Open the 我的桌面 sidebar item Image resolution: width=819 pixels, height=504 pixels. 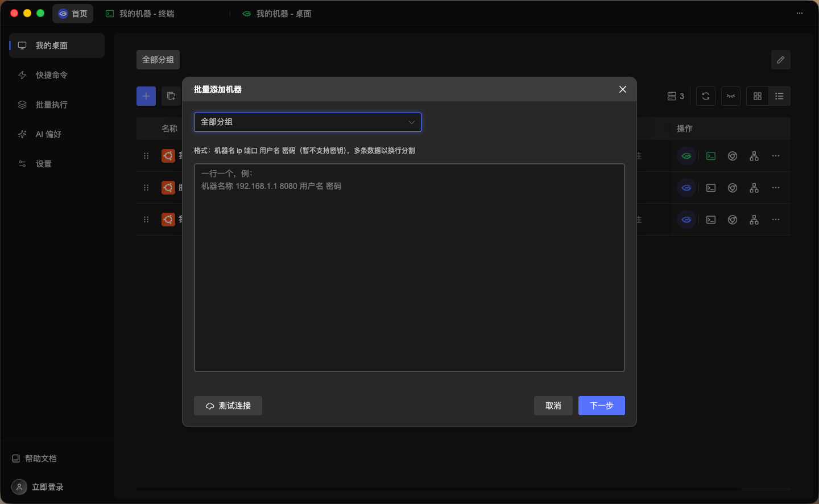pyautogui.click(x=57, y=46)
